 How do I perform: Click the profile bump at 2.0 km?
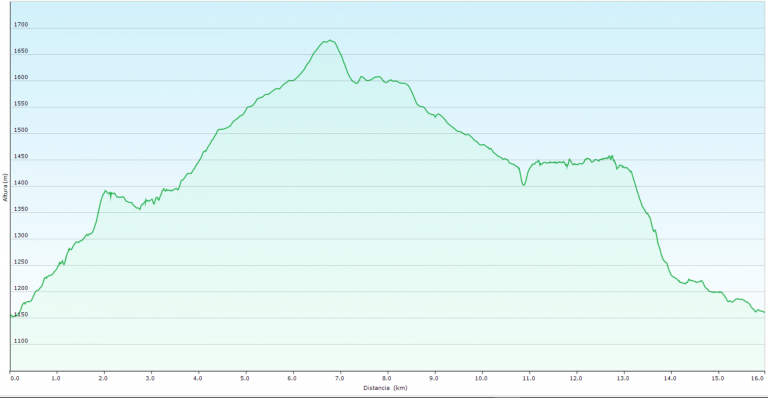click(x=105, y=191)
